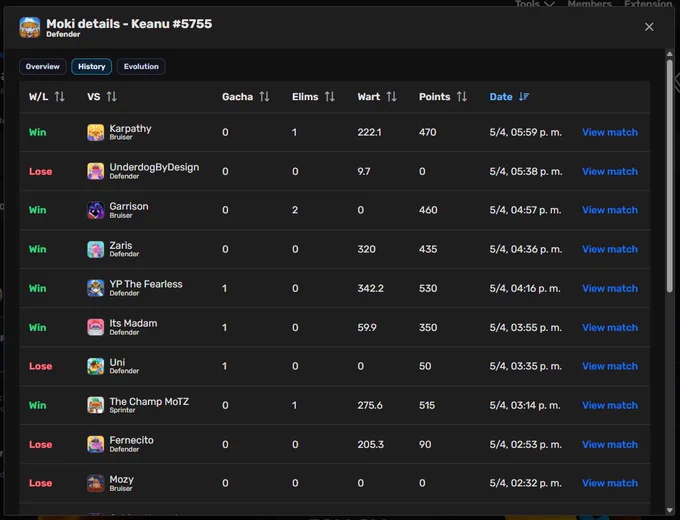Click Wart value 342.2
The image size is (680, 520).
[370, 288]
